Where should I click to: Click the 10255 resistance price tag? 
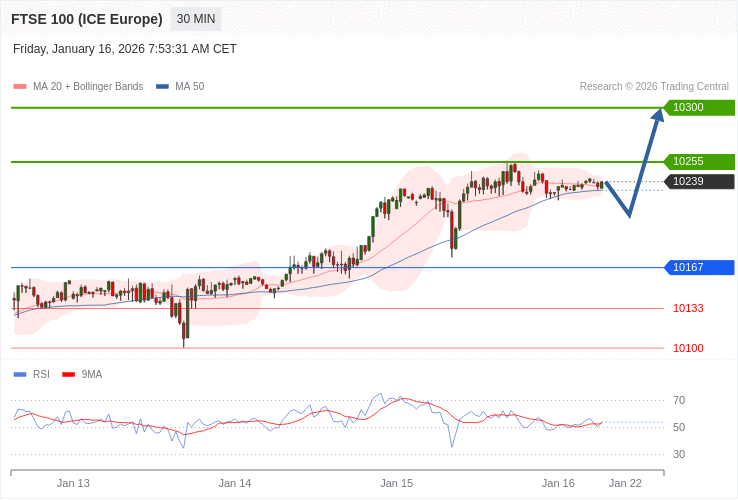pyautogui.click(x=699, y=161)
